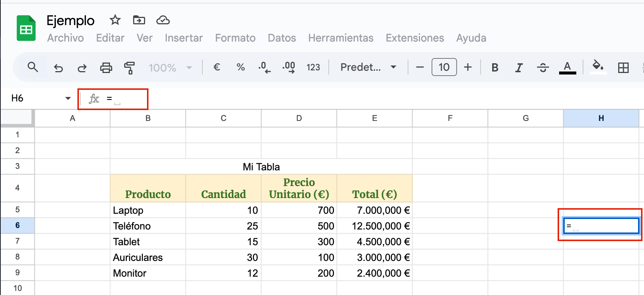Decrease decimal places
This screenshot has height=295, width=644.
(264, 67)
